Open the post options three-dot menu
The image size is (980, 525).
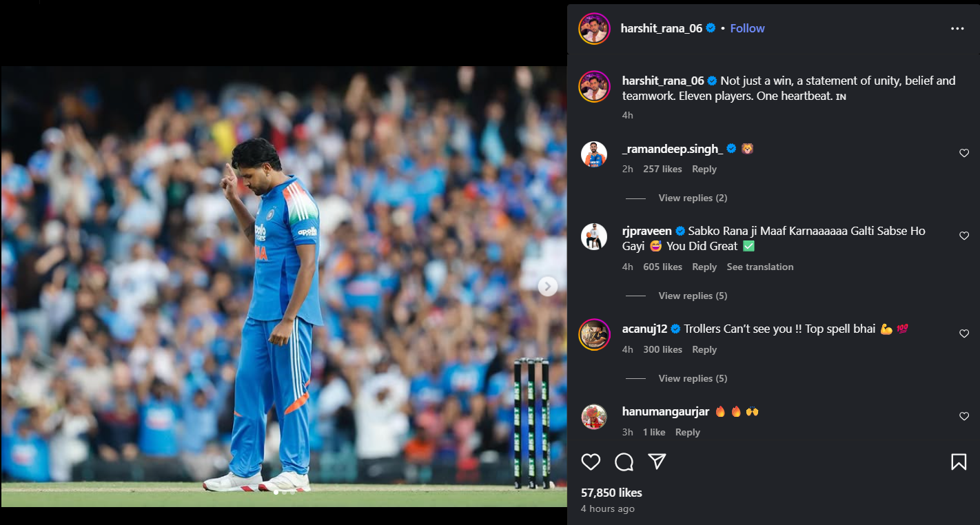coord(957,28)
